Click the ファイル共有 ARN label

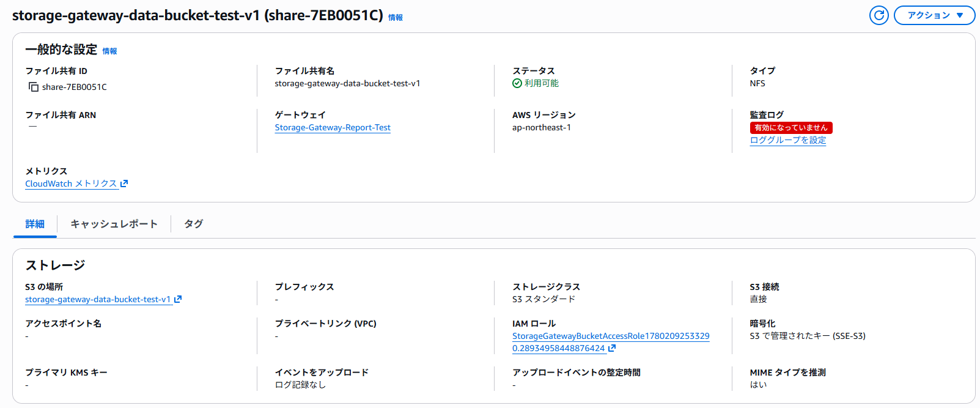pyautogui.click(x=61, y=115)
